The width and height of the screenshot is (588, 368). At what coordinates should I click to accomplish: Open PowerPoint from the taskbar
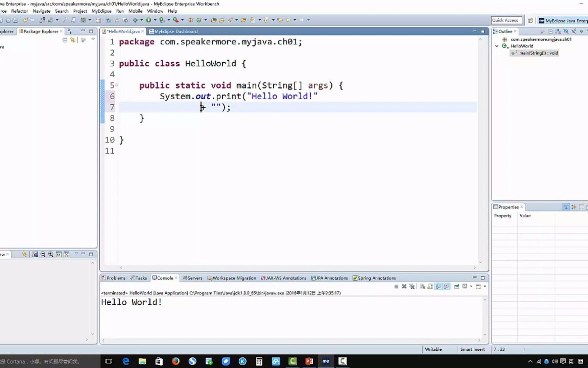pyautogui.click(x=309, y=361)
